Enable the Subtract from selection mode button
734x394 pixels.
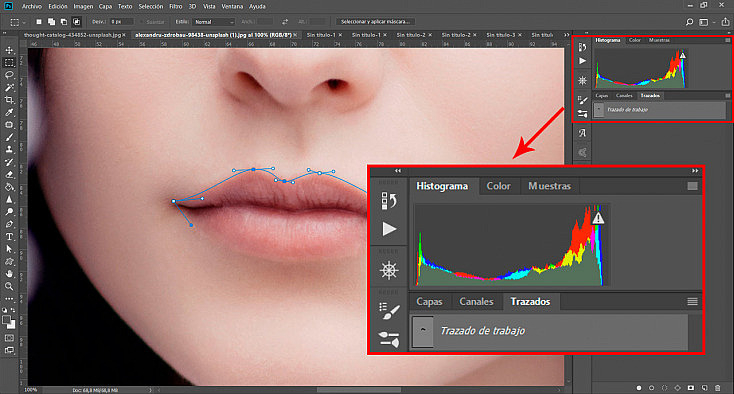64,22
